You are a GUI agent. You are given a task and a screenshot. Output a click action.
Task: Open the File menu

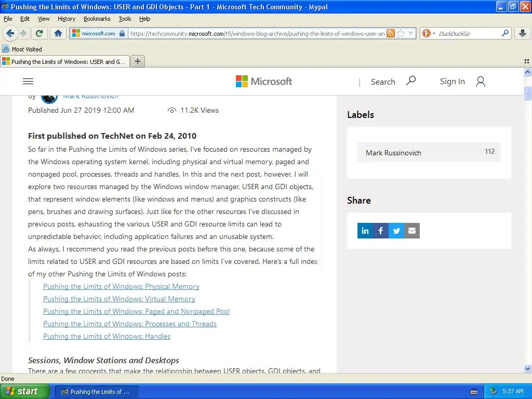click(x=8, y=19)
